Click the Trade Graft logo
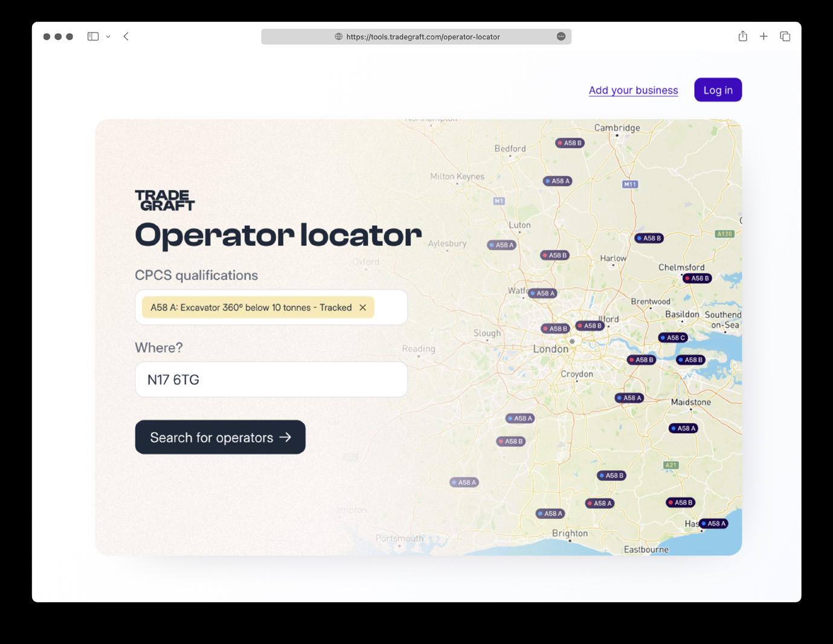 tap(165, 200)
